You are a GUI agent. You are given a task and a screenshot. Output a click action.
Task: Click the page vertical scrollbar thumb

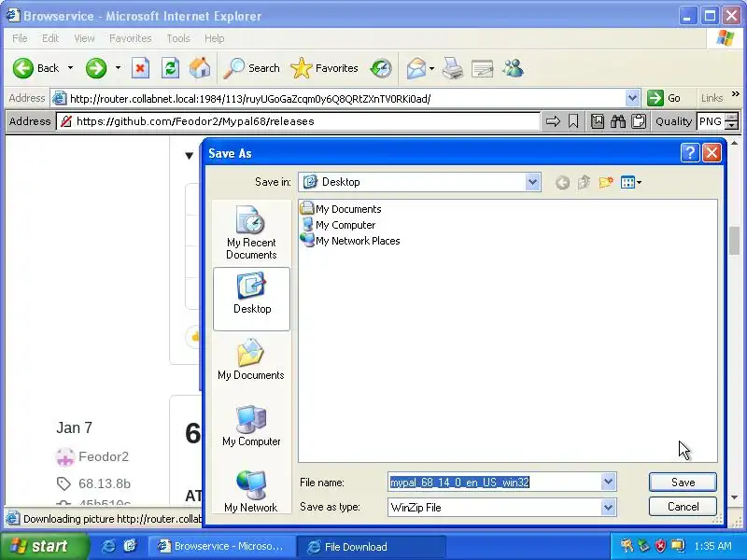[x=735, y=241]
